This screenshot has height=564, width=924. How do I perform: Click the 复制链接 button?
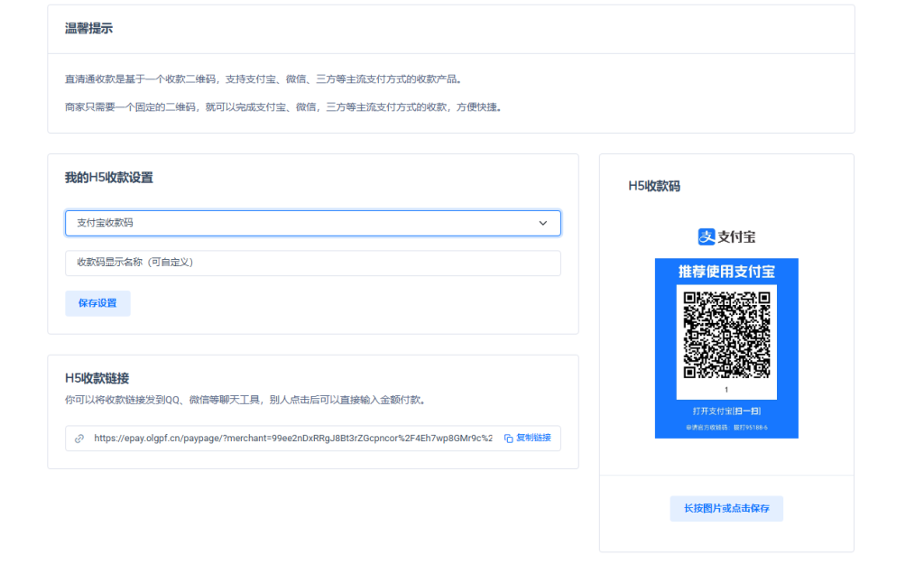[527, 438]
